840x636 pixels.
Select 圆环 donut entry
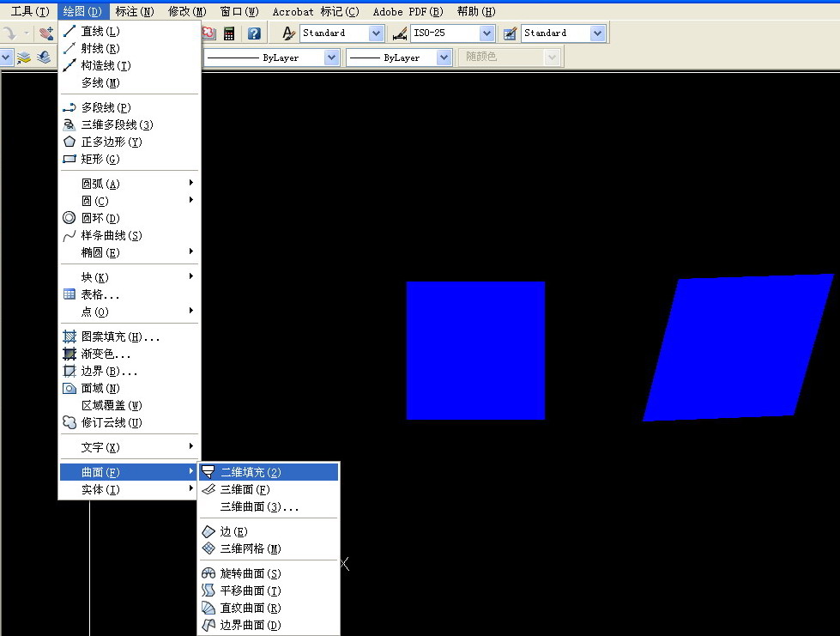(129, 218)
